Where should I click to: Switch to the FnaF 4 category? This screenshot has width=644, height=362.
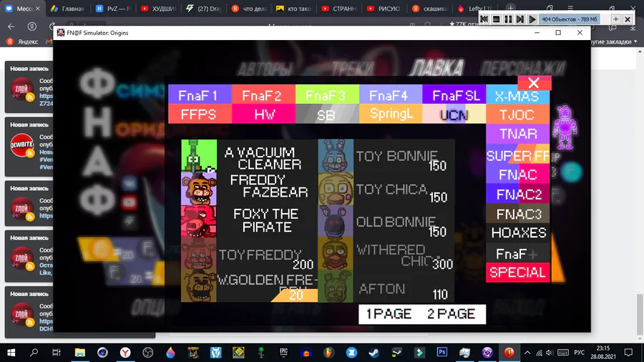click(x=391, y=95)
